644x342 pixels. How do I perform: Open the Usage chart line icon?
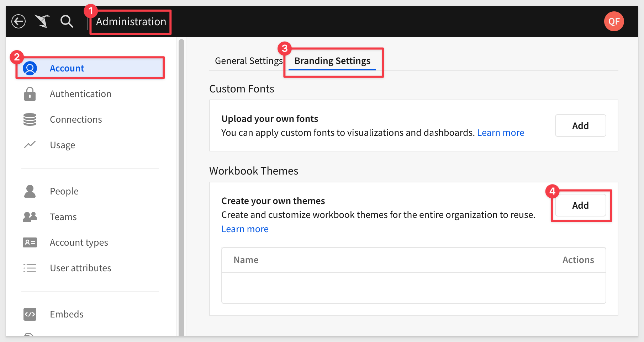pos(30,144)
